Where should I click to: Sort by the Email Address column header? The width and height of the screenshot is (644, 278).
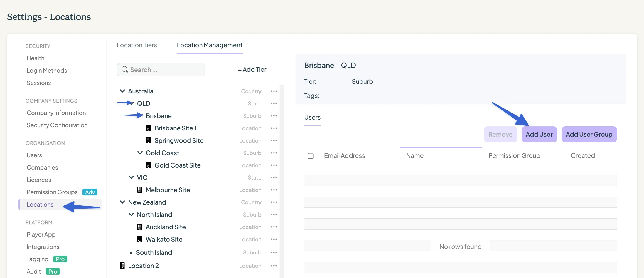coord(345,156)
